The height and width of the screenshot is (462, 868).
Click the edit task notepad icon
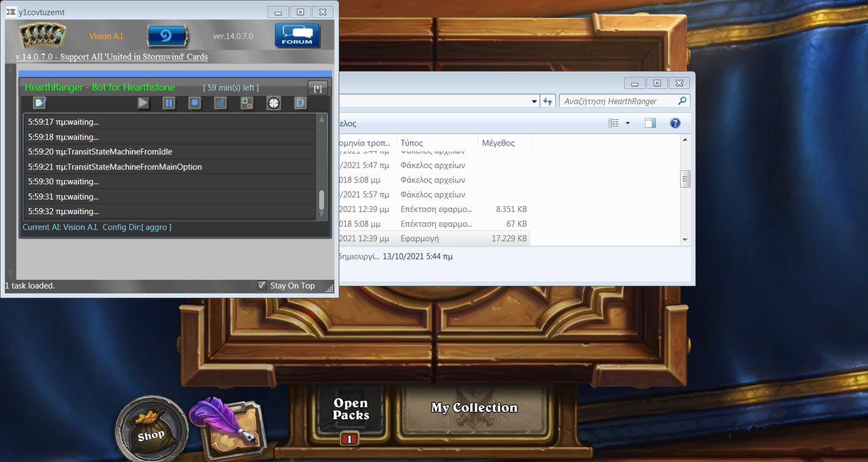click(x=39, y=103)
